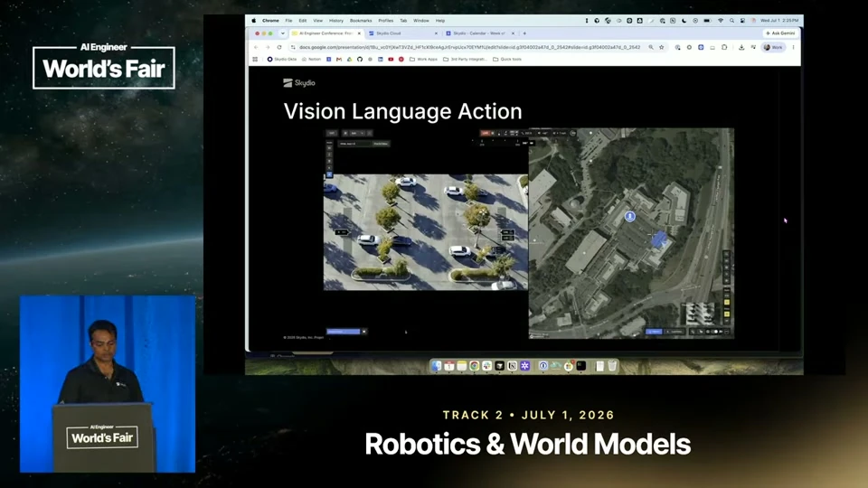Open Chrome downloads
Image resolution: width=868 pixels, height=488 pixels.
[x=741, y=47]
